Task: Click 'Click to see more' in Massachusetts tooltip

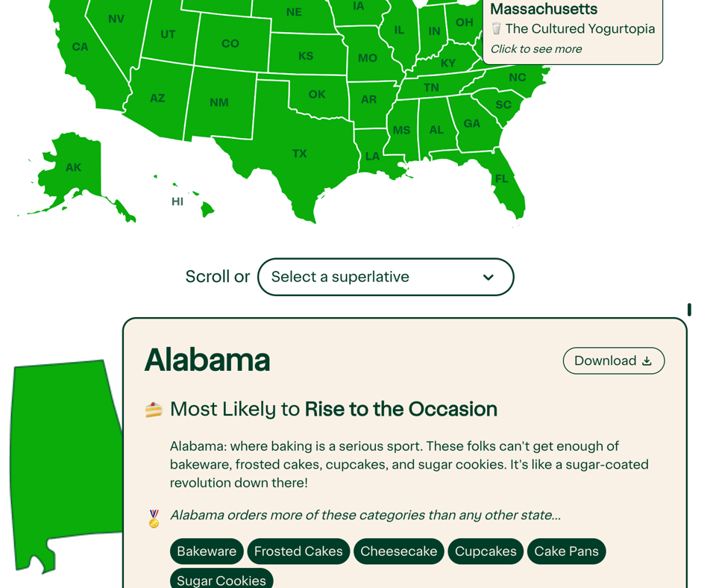Action: pos(536,49)
